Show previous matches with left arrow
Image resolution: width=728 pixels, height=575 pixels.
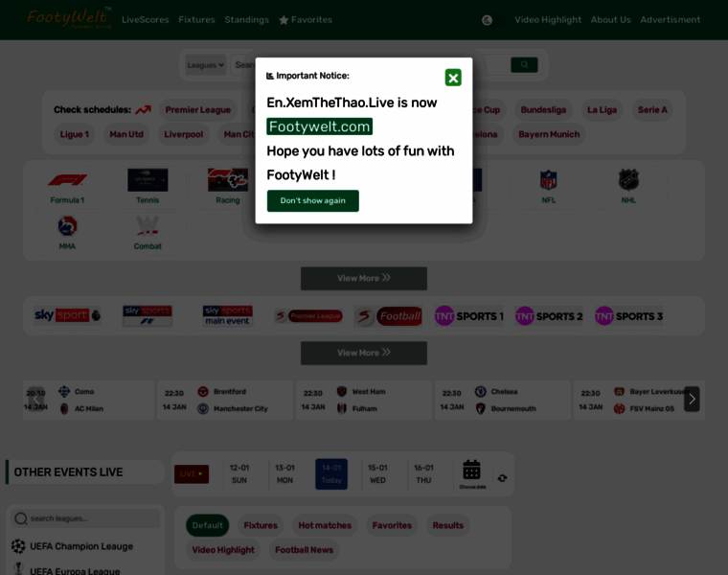point(35,399)
